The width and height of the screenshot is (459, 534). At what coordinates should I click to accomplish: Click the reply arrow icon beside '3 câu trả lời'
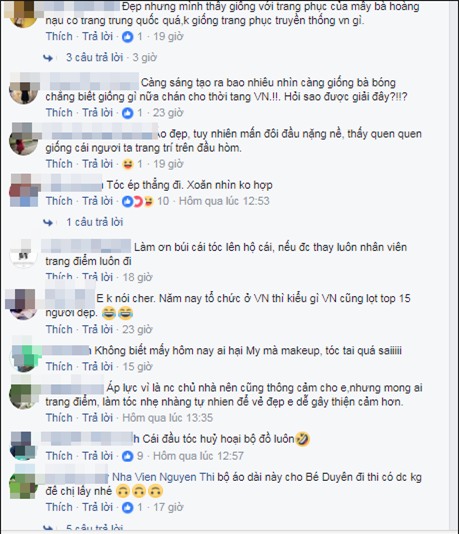48,58
